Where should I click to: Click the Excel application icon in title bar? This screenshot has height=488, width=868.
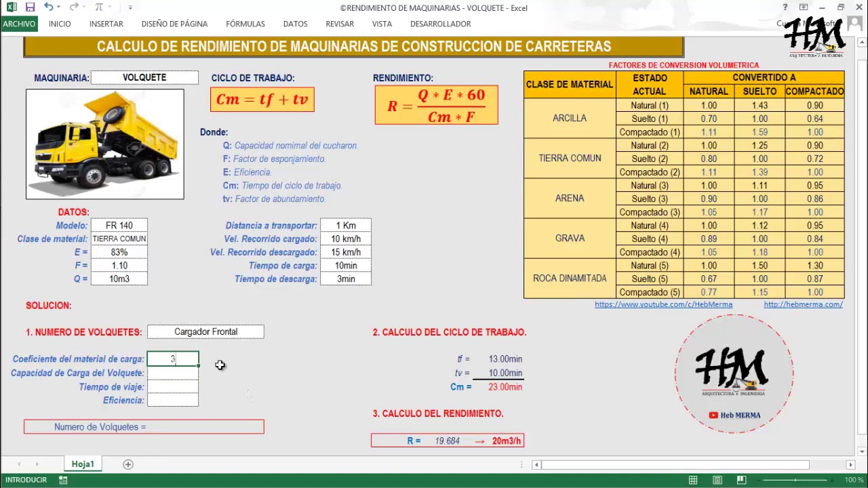tap(12, 7)
